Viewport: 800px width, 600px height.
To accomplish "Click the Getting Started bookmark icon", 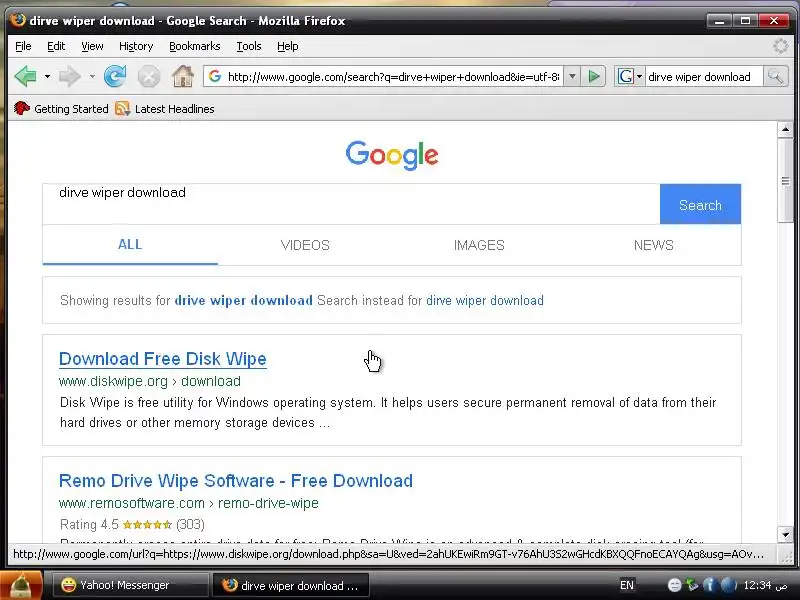I will [21, 108].
